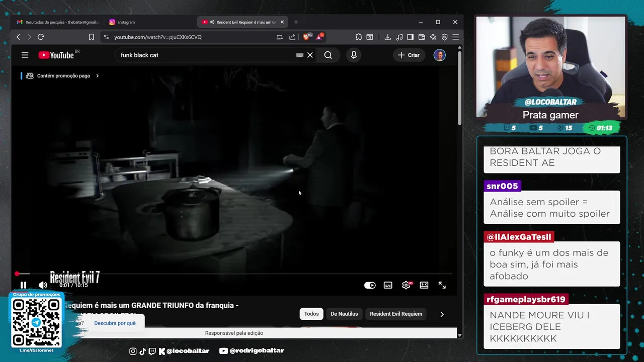Open the on-screen keyboard icon in search box
644x362 pixels.
coord(299,55)
